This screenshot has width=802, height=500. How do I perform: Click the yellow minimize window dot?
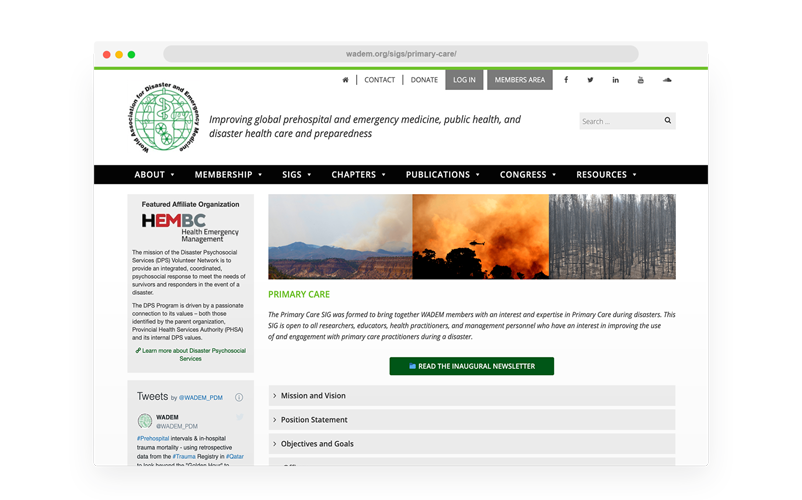pyautogui.click(x=119, y=55)
